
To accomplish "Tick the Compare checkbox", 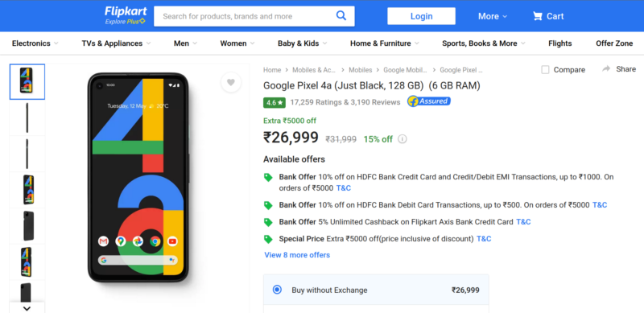I will tap(545, 70).
